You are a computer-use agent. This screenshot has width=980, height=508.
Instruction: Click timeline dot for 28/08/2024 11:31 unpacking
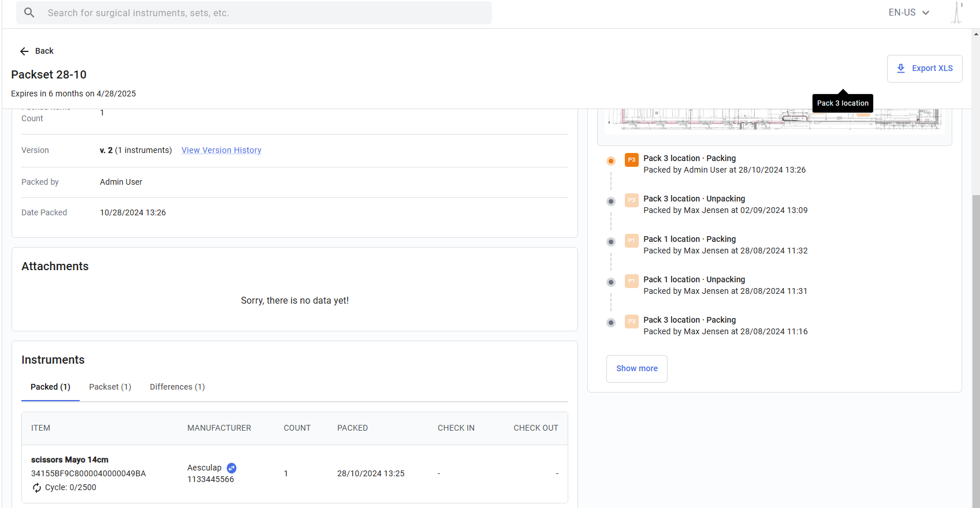(x=611, y=282)
